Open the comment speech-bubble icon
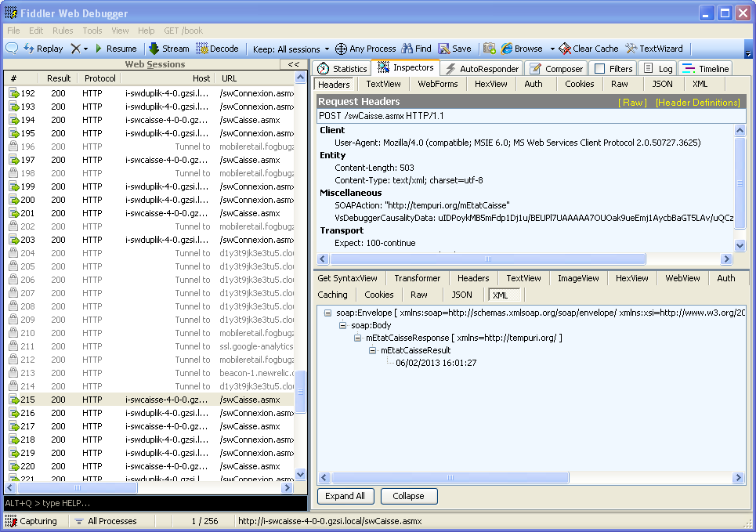Image resolution: width=756 pixels, height=532 pixels. (x=12, y=49)
